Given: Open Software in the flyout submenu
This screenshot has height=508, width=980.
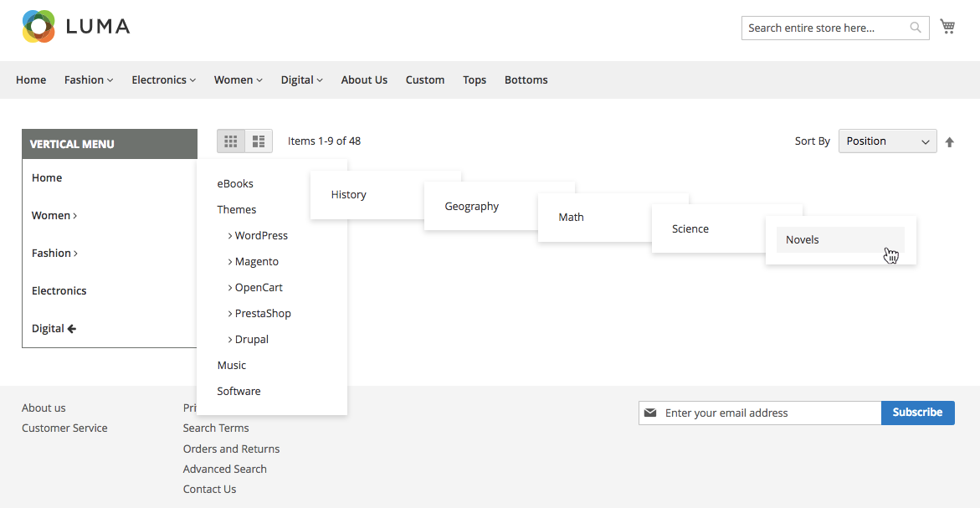Looking at the screenshot, I should 239,391.
